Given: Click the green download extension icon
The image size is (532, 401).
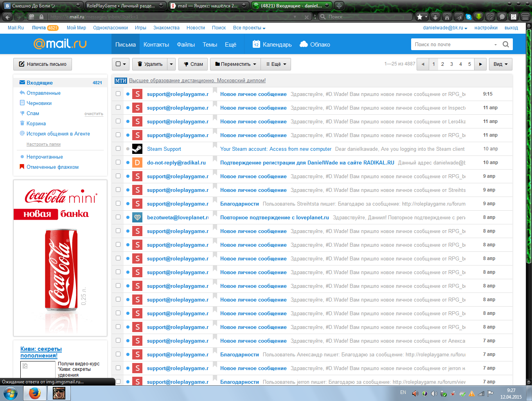Looking at the screenshot, I should point(478,17).
